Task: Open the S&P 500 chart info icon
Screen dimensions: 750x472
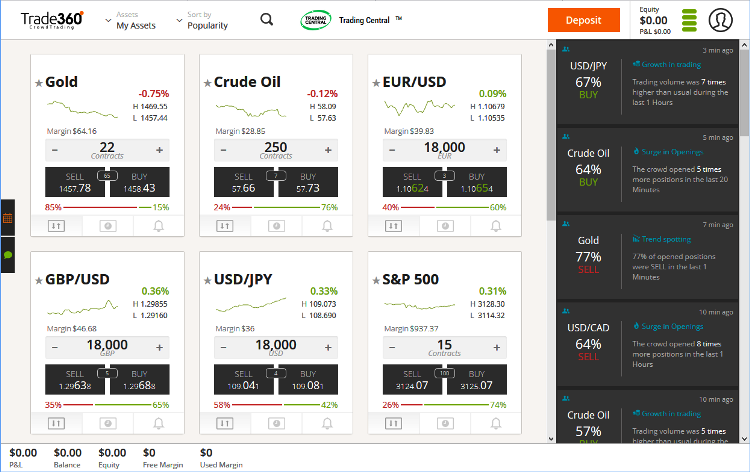Action: (445, 423)
